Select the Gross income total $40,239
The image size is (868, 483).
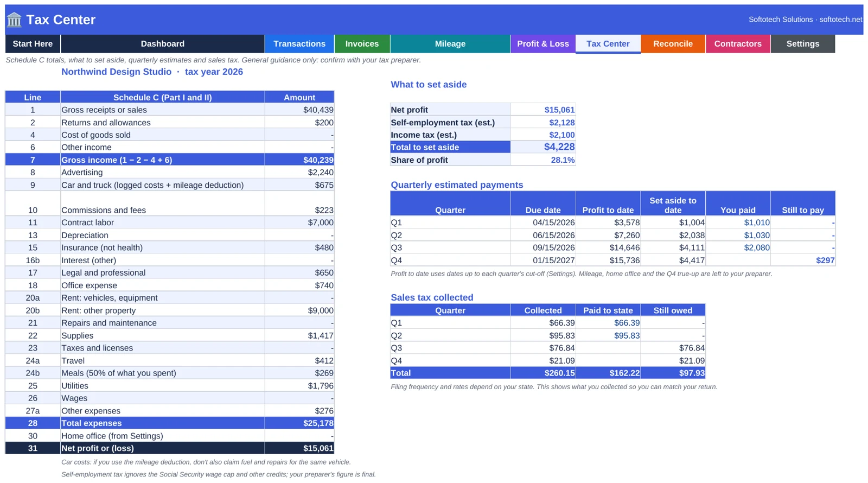299,160
